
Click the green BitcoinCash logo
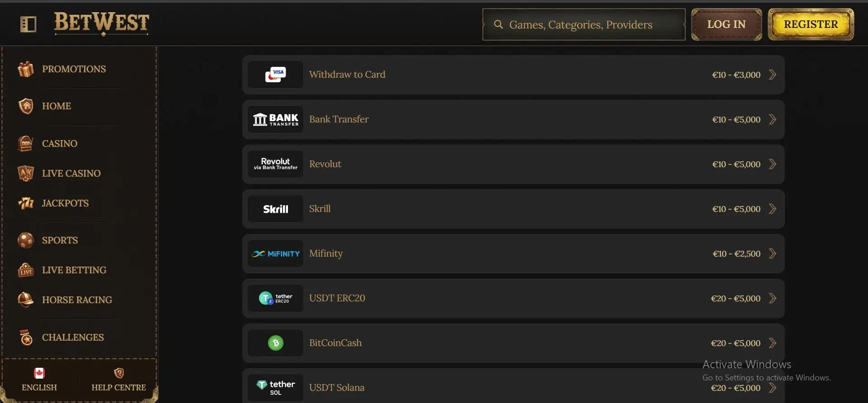(275, 343)
